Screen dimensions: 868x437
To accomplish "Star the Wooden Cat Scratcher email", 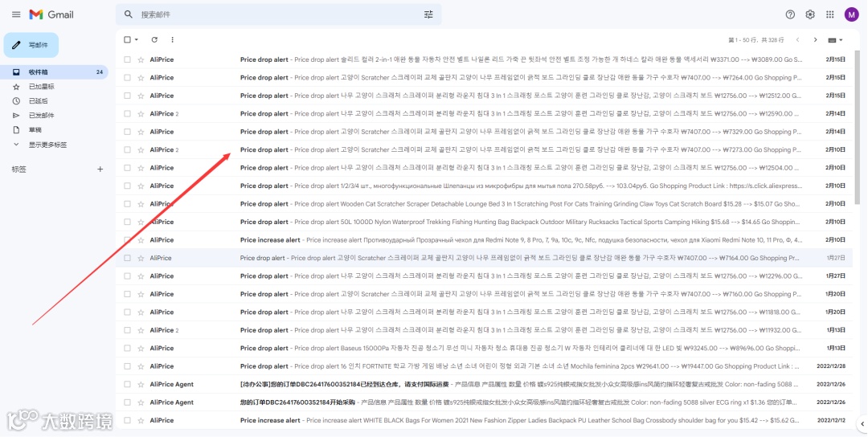I will tap(141, 203).
